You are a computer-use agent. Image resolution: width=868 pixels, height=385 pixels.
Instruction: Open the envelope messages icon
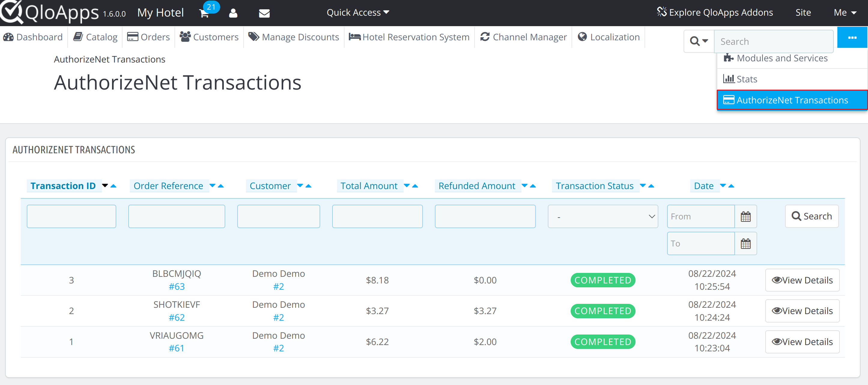click(x=264, y=14)
